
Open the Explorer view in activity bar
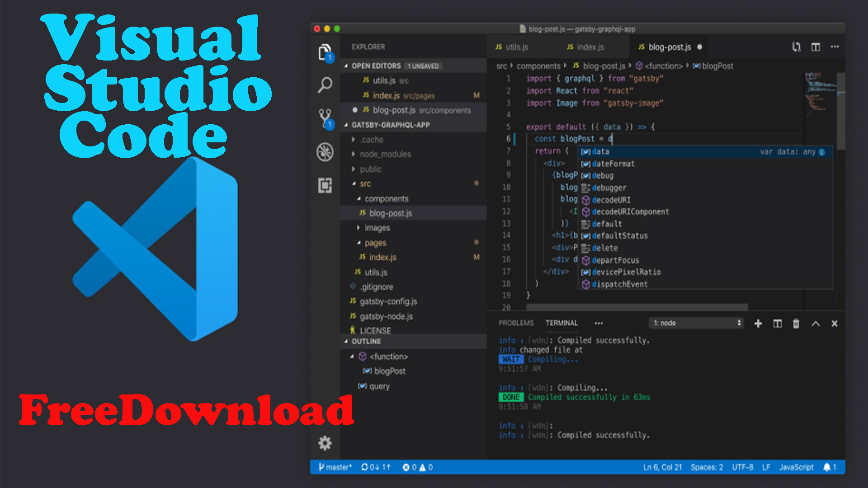pyautogui.click(x=325, y=52)
